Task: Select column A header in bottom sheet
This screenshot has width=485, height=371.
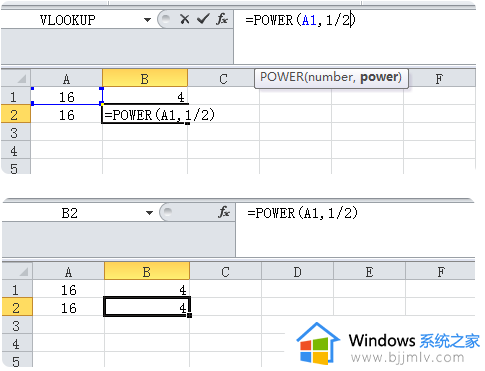Action: pyautogui.click(x=68, y=272)
